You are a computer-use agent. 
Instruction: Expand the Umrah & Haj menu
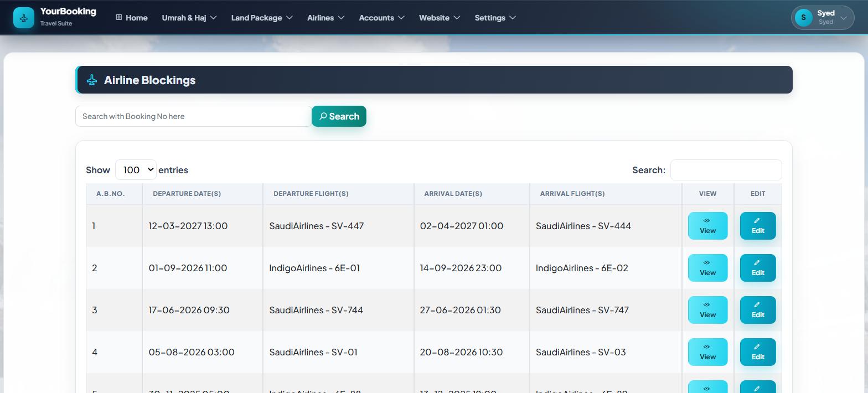pos(189,18)
